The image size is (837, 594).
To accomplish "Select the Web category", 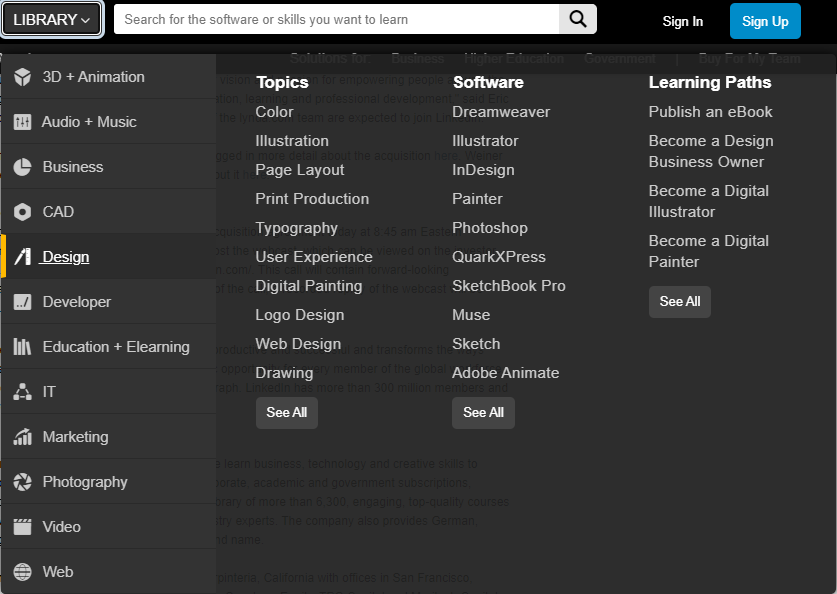I will click(x=109, y=572).
